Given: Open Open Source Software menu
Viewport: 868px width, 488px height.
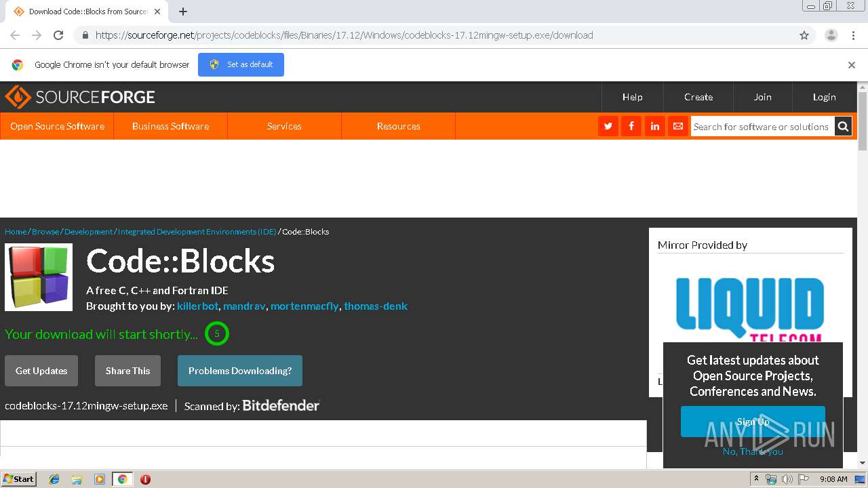Looking at the screenshot, I should pos(57,126).
